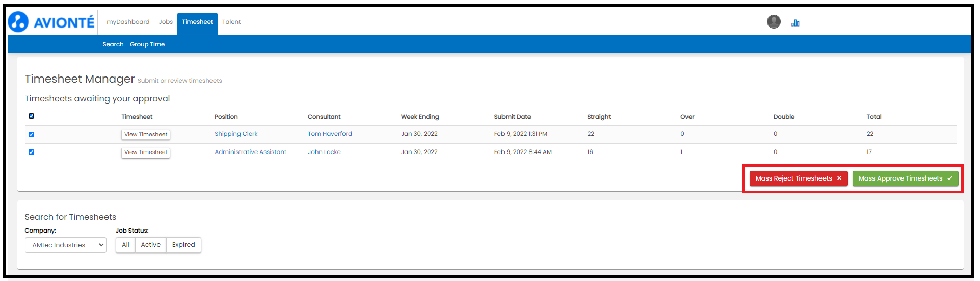
Task: Click Mass Reject Timesheets button
Action: click(x=799, y=178)
